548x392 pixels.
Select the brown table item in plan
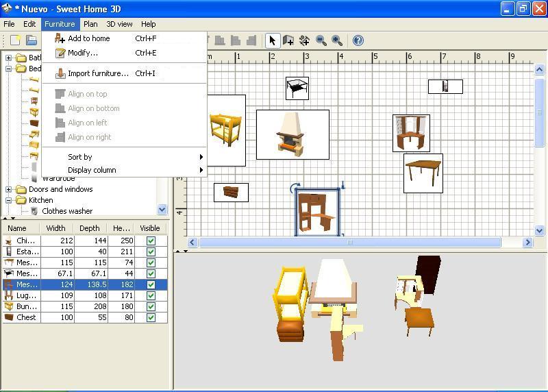[423, 173]
